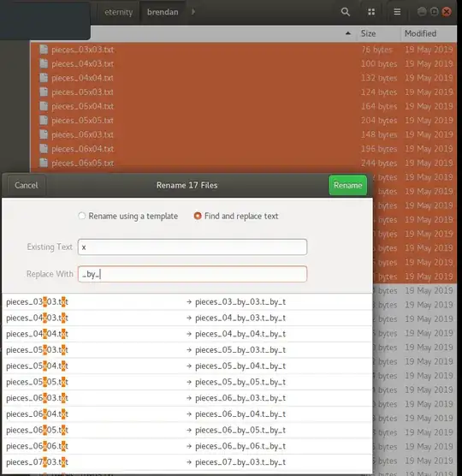Image resolution: width=462 pixels, height=476 pixels.
Task: Click preview result pieces_03_by_03.t_by_t
Action: [240, 302]
